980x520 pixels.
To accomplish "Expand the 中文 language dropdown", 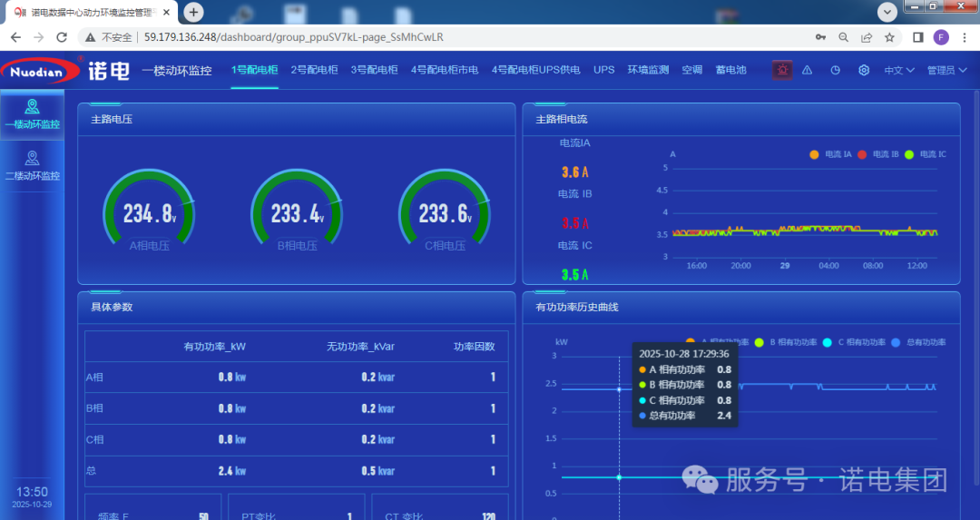I will coord(899,70).
